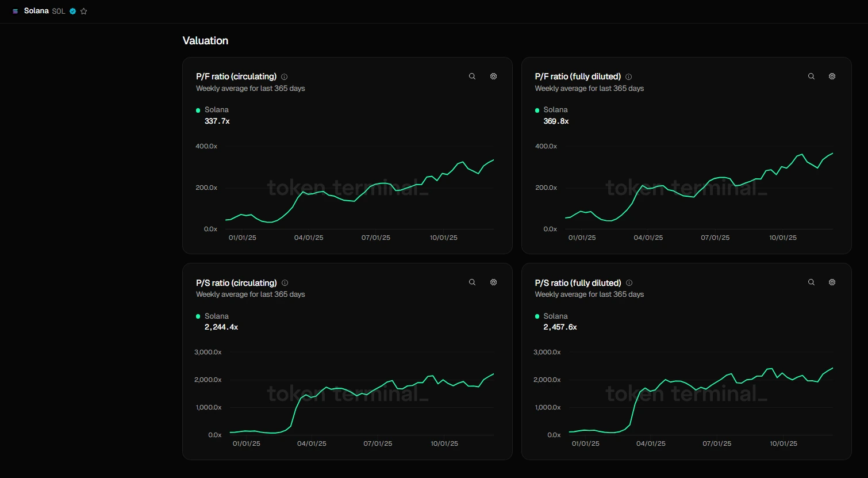This screenshot has width=868, height=478.
Task: Click the P/S ratio (circulating) chart title
Action: pyautogui.click(x=236, y=283)
